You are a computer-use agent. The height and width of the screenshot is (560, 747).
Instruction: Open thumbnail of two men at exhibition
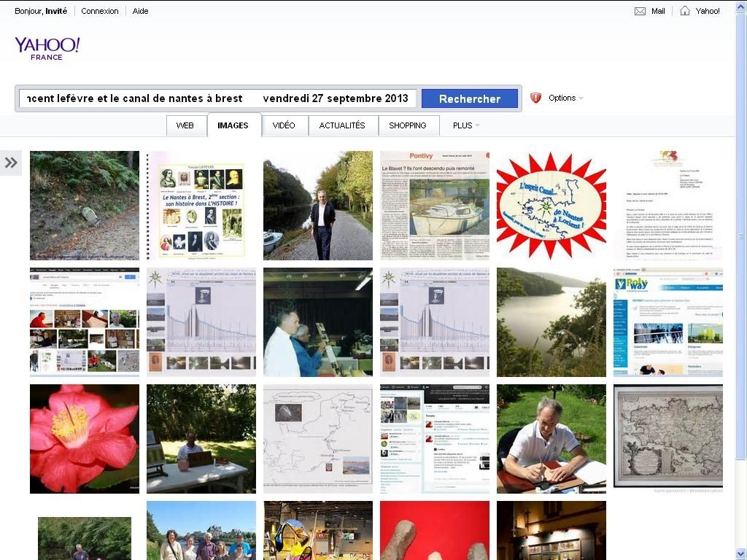[x=318, y=322]
